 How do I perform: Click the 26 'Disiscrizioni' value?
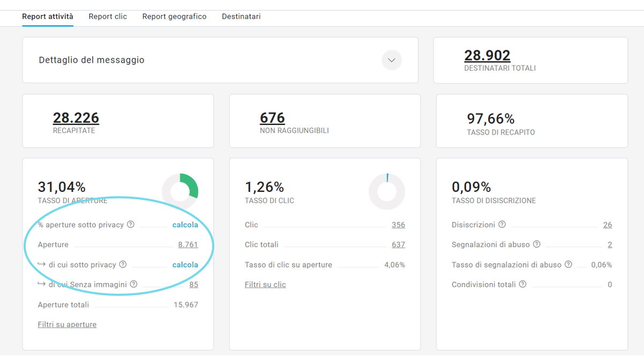[x=607, y=225]
